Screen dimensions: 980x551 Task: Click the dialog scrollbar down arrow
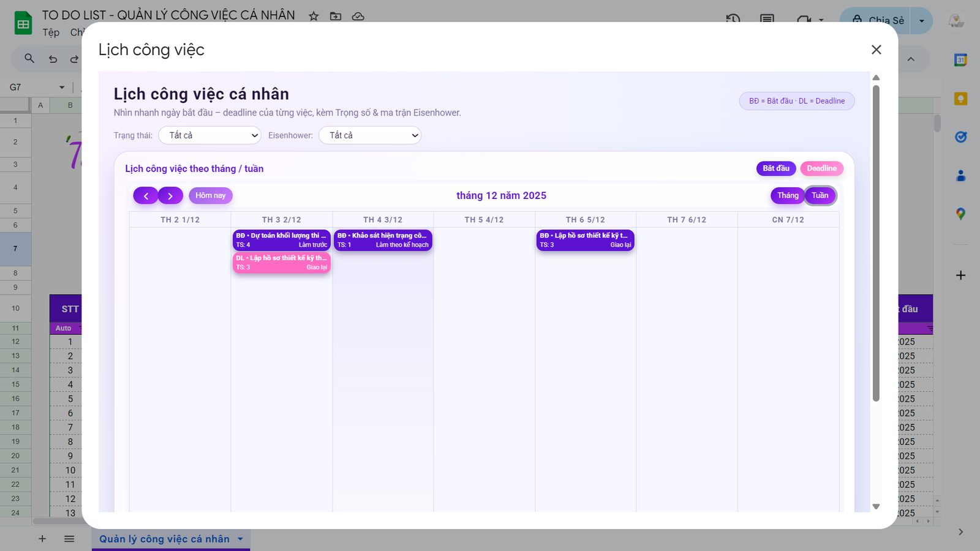[876, 506]
